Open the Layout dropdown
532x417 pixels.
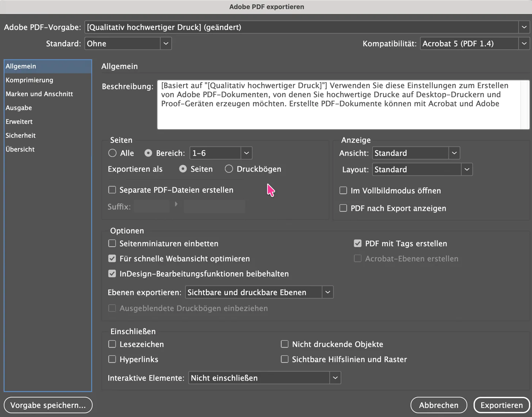point(423,169)
